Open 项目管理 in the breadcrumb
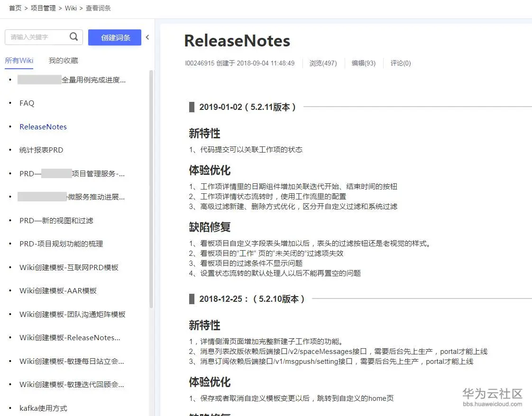The width and height of the screenshot is (532, 416). [43, 8]
